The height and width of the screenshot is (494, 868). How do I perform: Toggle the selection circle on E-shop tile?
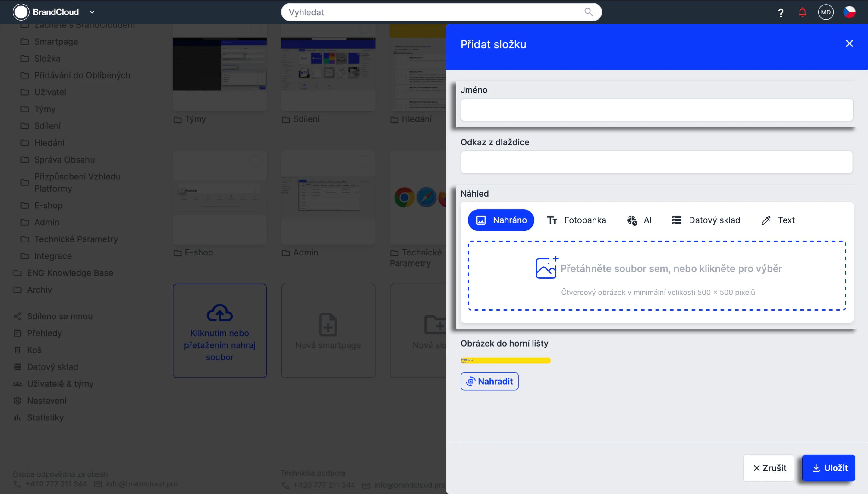(256, 161)
